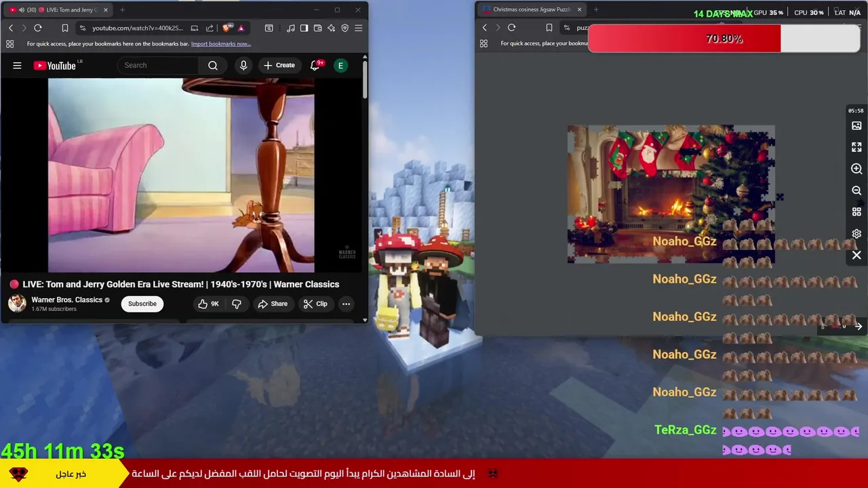868x488 pixels.
Task: Open the YouTube Create menu
Action: (279, 65)
